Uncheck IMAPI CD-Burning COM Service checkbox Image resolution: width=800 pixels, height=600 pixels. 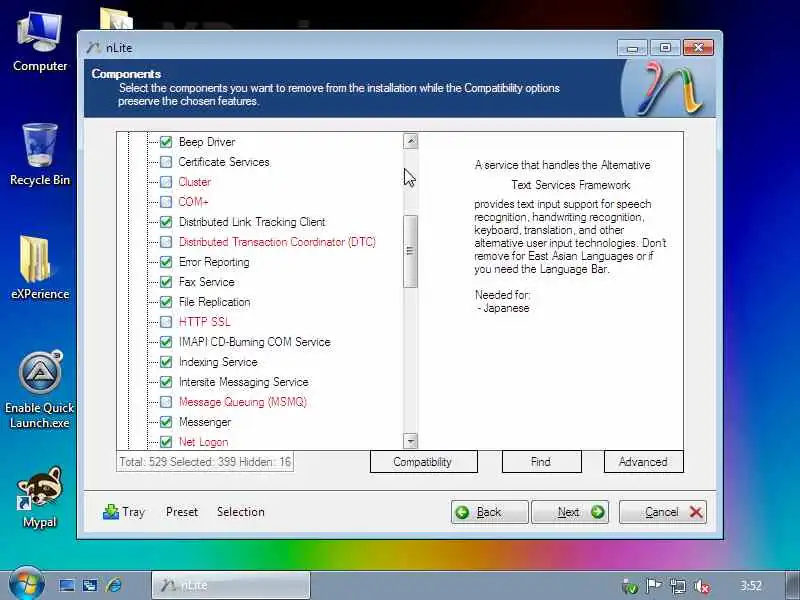click(166, 342)
